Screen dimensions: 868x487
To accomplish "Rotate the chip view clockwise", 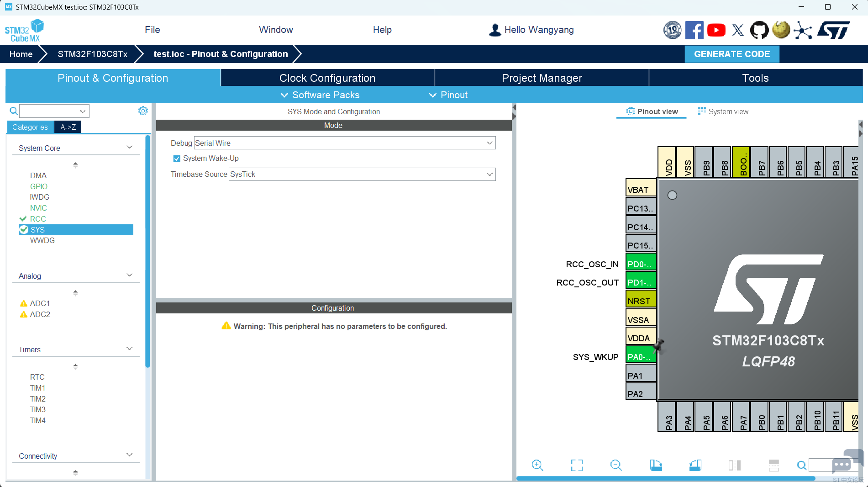I will [656, 465].
